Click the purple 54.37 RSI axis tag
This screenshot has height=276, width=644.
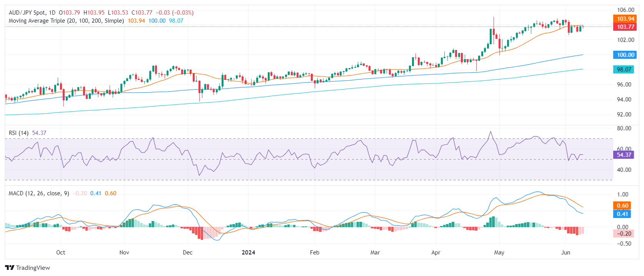click(624, 155)
